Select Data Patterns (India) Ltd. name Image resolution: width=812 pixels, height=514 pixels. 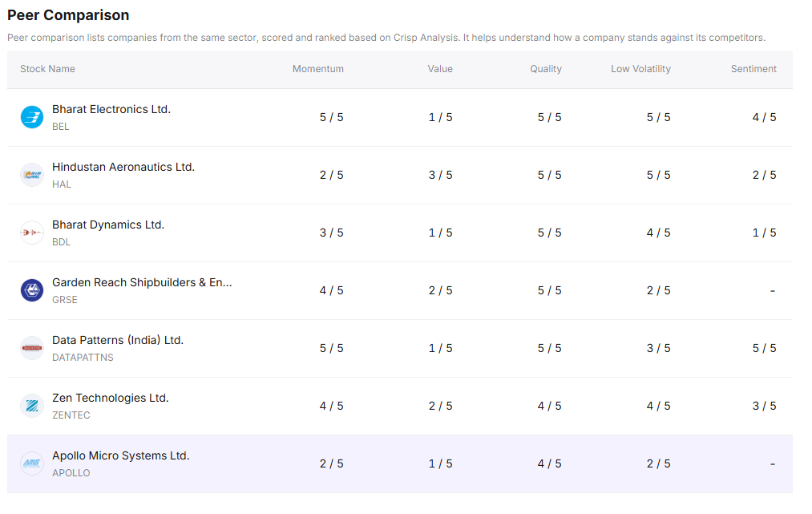[x=118, y=340]
